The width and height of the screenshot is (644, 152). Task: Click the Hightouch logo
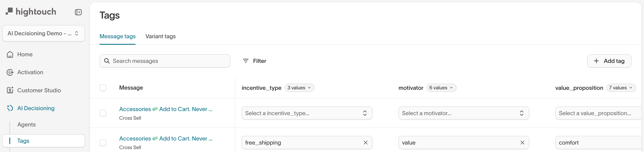click(x=31, y=12)
